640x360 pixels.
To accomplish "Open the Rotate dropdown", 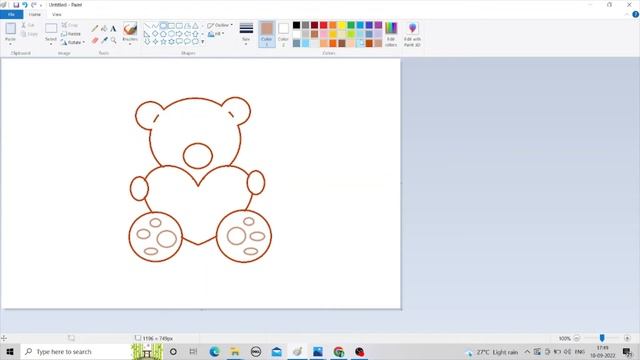I will point(73,42).
